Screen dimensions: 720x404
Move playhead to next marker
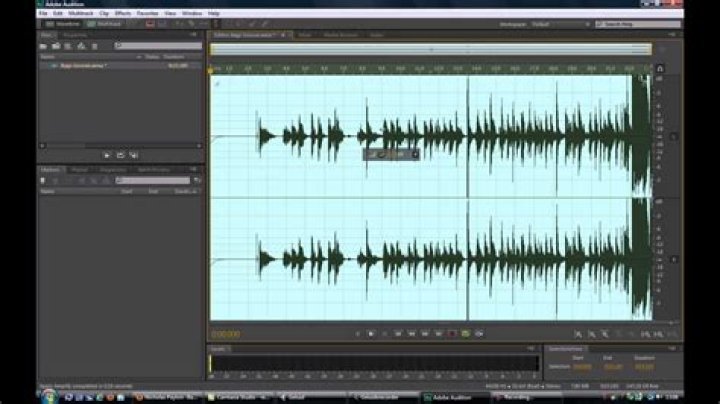439,334
